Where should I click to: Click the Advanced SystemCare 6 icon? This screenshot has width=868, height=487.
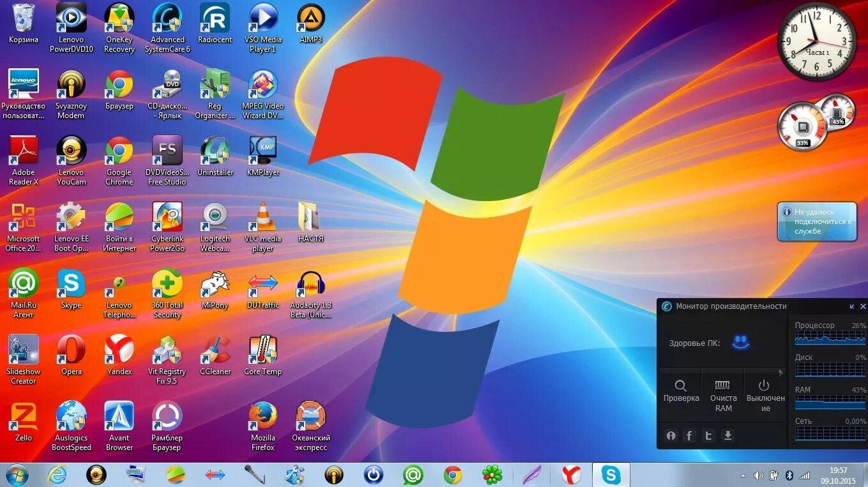pyautogui.click(x=167, y=28)
